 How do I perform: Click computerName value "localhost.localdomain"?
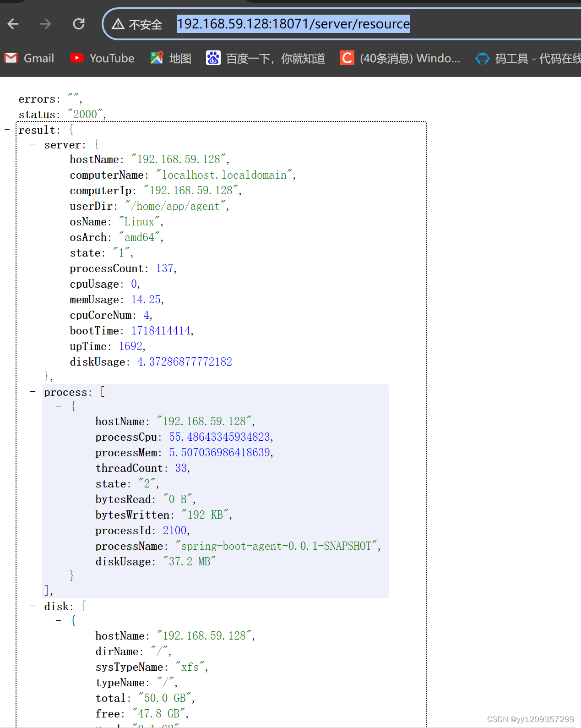224,175
